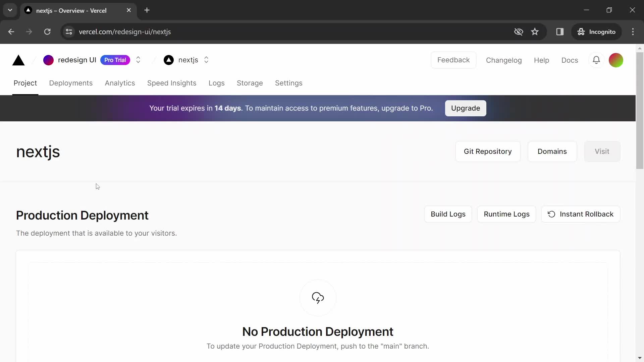The height and width of the screenshot is (362, 644).
Task: Click the nextjs project heading
Action: pos(38,152)
